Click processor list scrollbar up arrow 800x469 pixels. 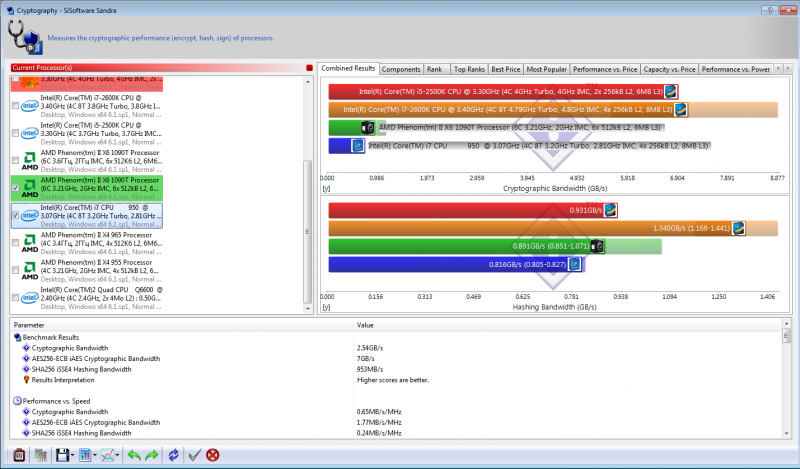coord(308,82)
